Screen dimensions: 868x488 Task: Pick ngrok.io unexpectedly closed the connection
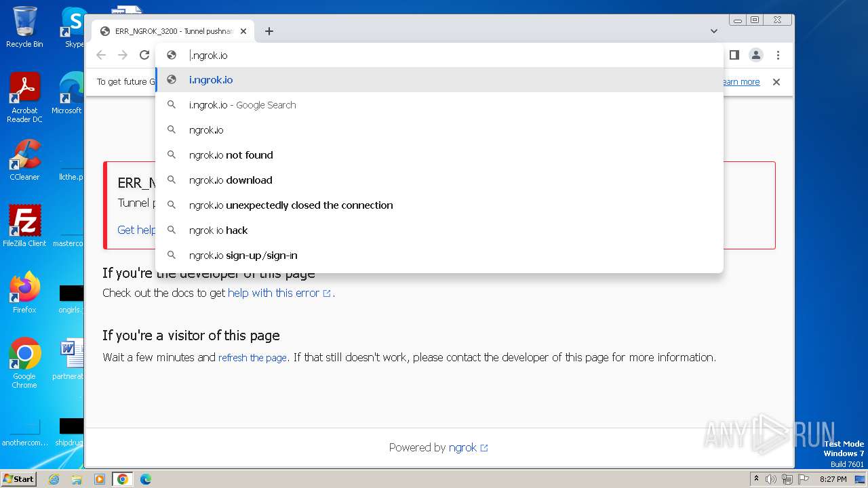tap(439, 205)
